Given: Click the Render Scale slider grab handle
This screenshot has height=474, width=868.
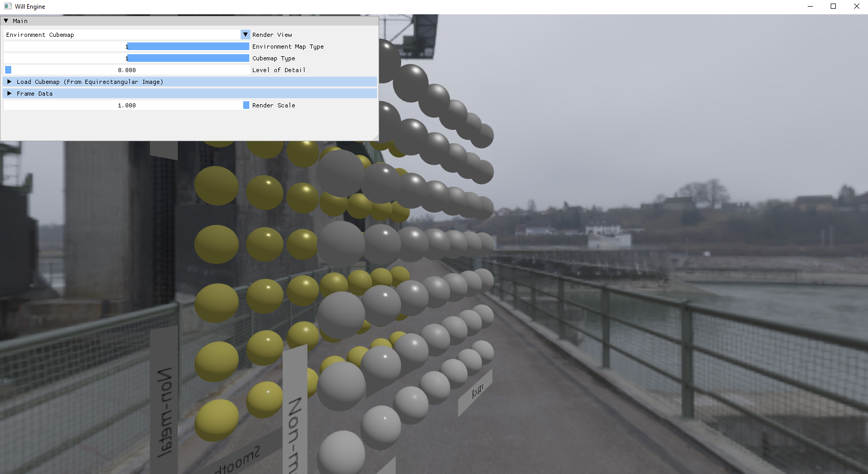Looking at the screenshot, I should click(246, 105).
